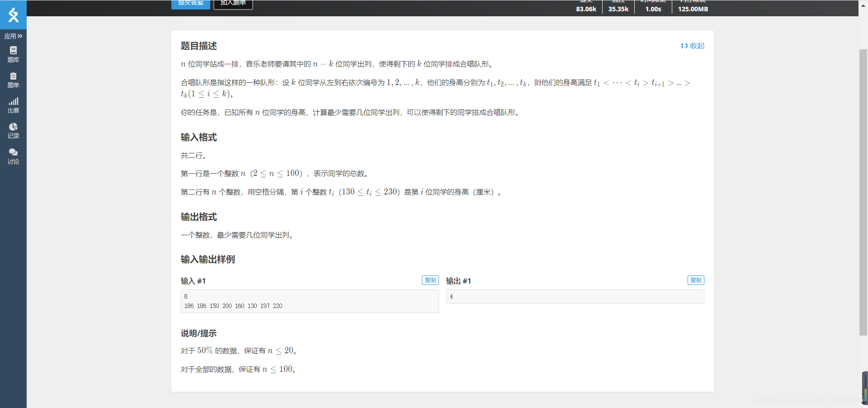Click the sample input #1 code box
The image size is (868, 408).
310,301
